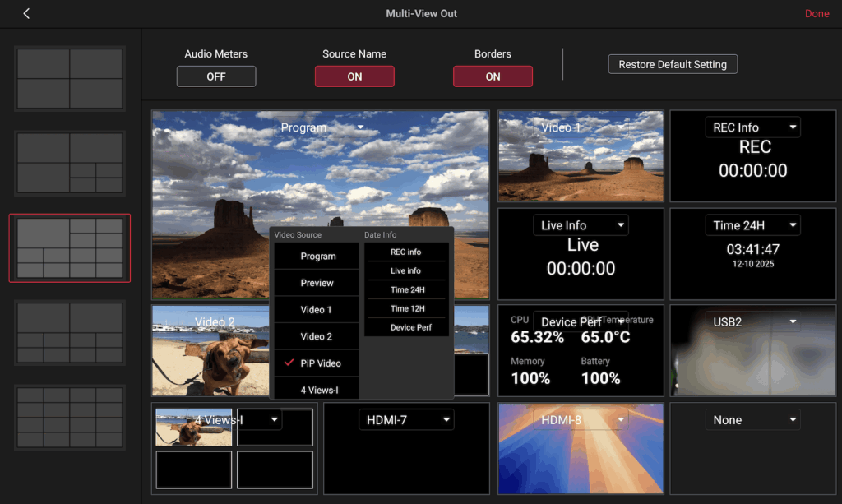Open the Time 24H source dropdown

752,225
